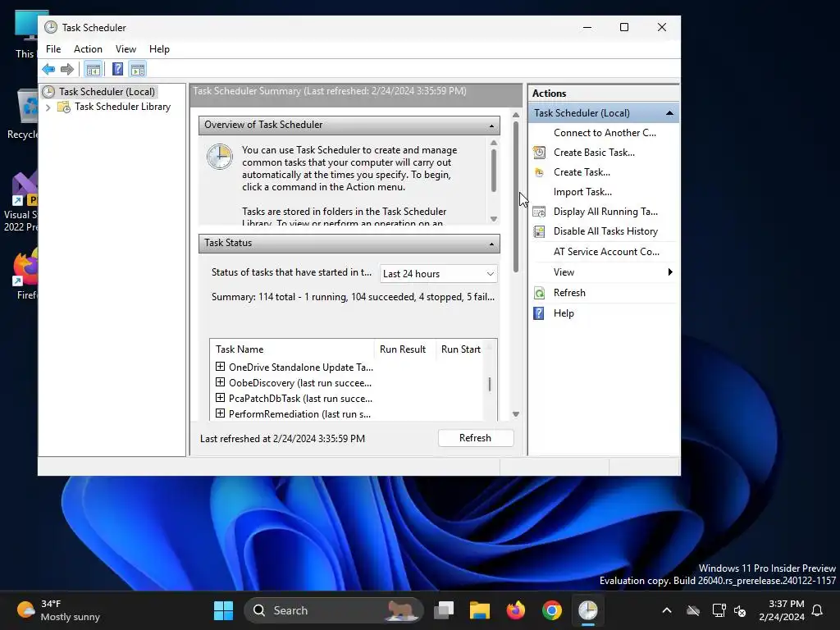Expand OneDrive Standalone Update Task row
The width and height of the screenshot is (840, 630).
[220, 367]
